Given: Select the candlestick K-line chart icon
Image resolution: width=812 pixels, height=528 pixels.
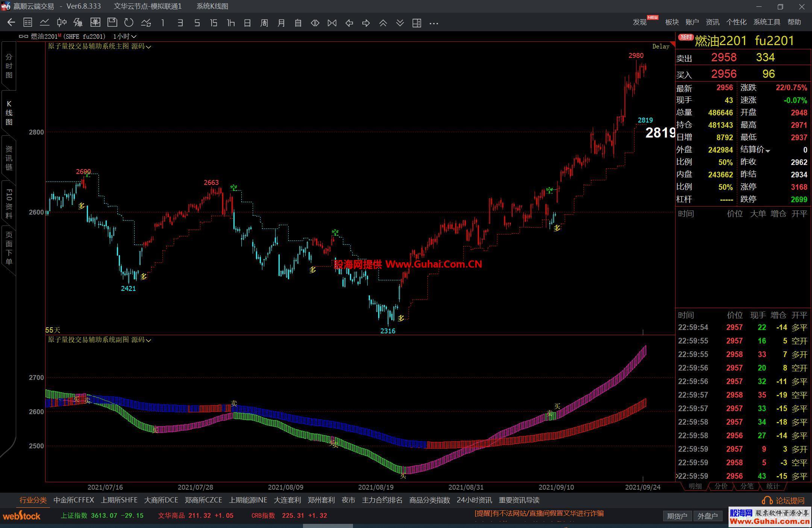Looking at the screenshot, I should (x=61, y=23).
